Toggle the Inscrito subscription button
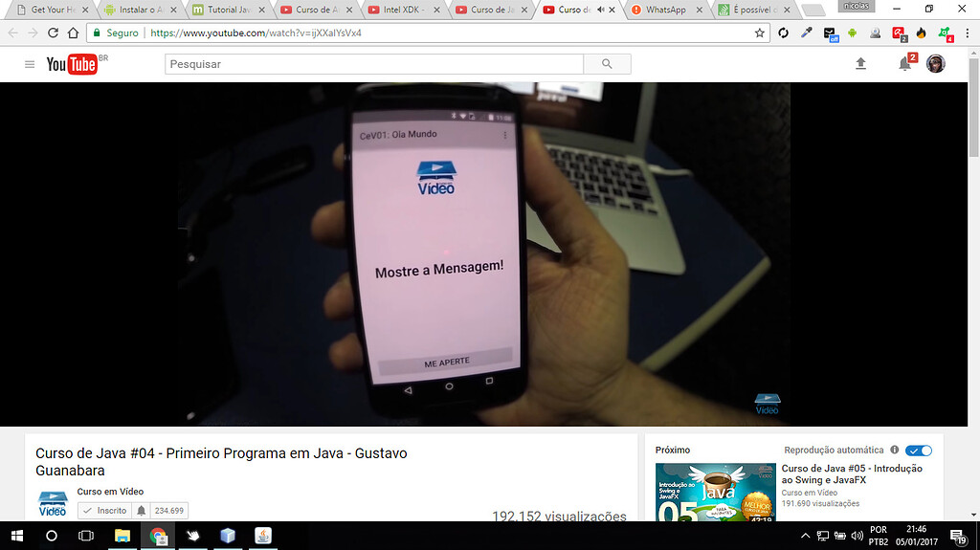The height and width of the screenshot is (550, 980). [x=105, y=511]
